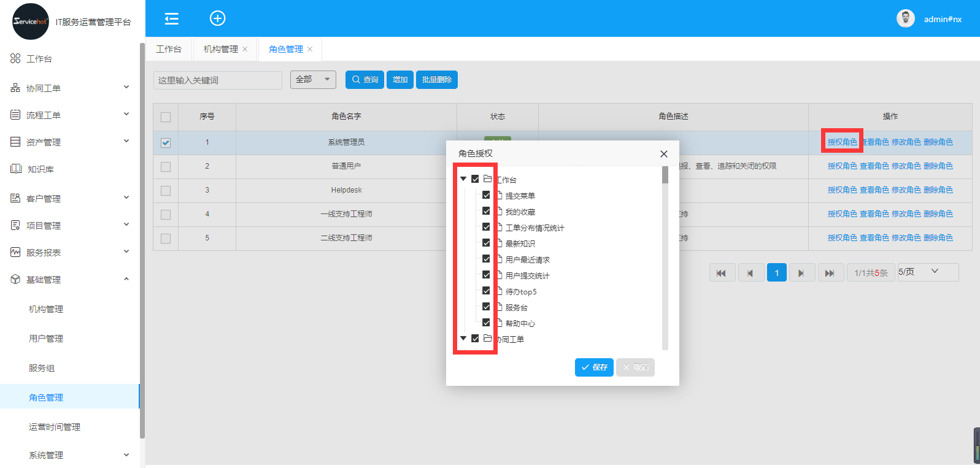Click the keyword search input field
This screenshot has width=980, height=468.
217,80
